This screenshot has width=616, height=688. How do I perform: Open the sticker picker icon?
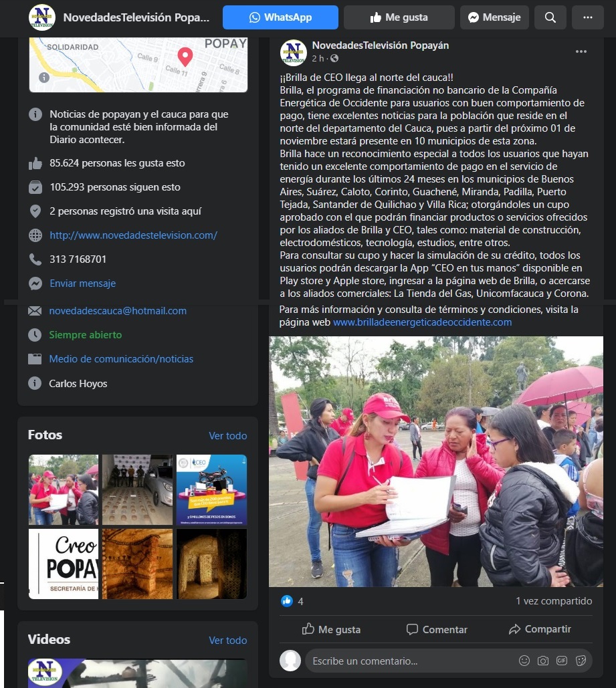pos(581,661)
